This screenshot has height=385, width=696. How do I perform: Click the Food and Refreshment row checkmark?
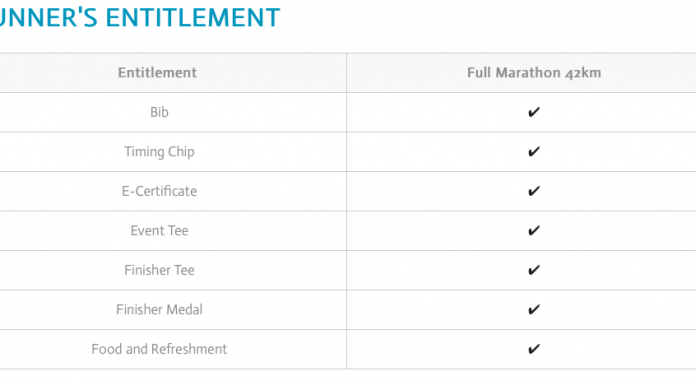tap(534, 349)
